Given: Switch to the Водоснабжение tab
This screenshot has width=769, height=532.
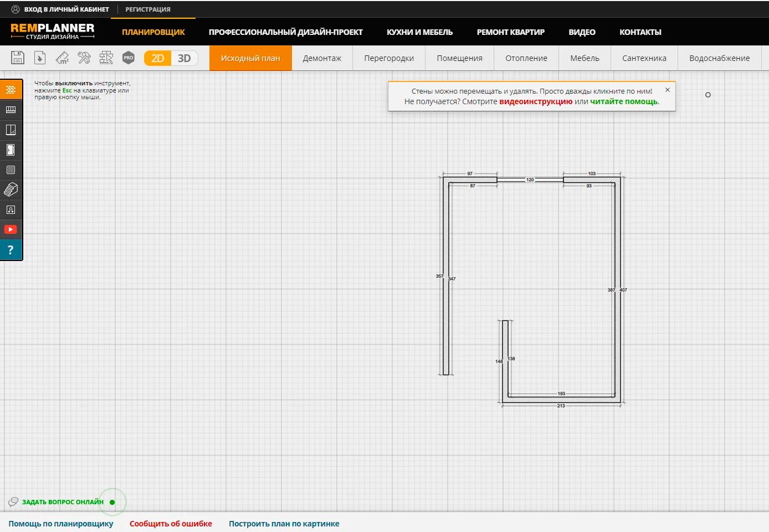Looking at the screenshot, I should 719,58.
